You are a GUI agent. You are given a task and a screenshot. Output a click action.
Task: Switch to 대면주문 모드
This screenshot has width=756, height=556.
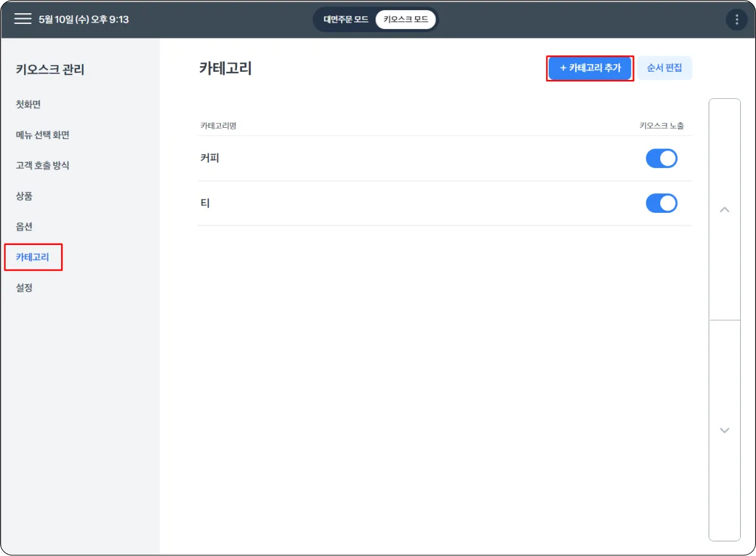pos(346,20)
